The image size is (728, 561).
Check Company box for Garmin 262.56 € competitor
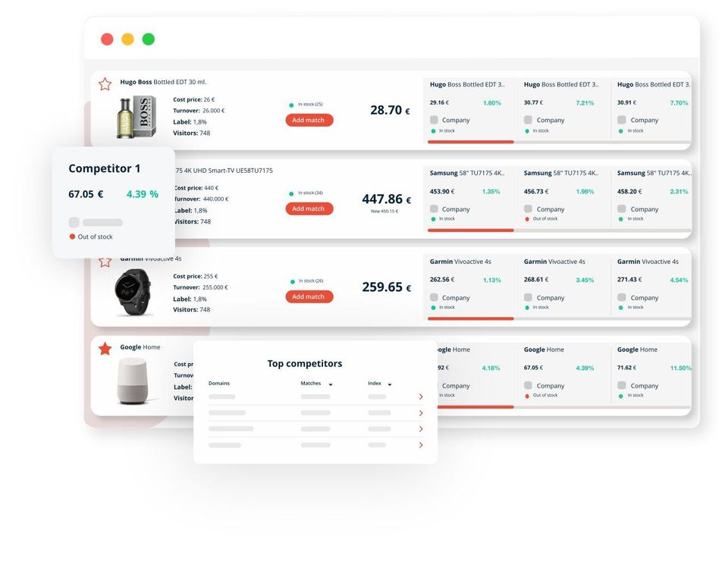click(x=434, y=297)
